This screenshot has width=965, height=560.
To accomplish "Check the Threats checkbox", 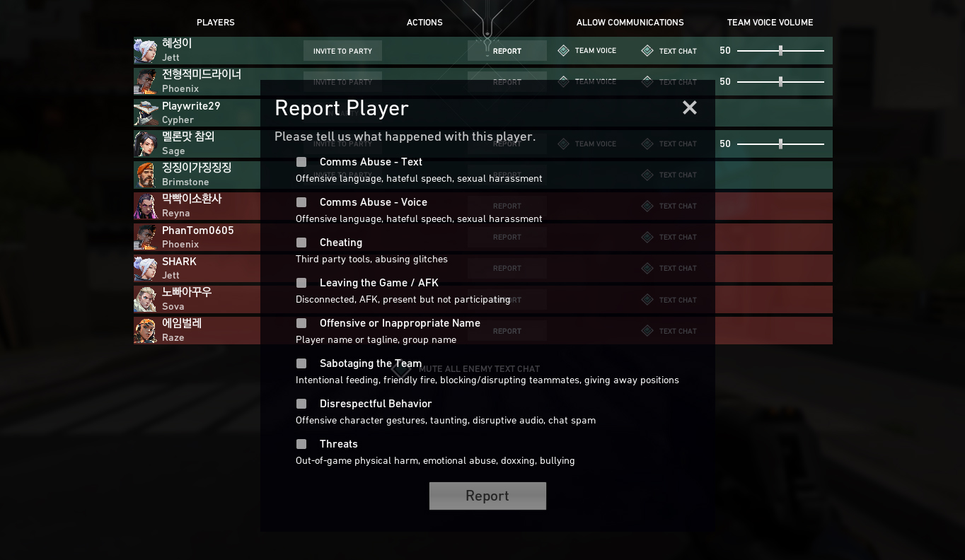I will (x=301, y=444).
